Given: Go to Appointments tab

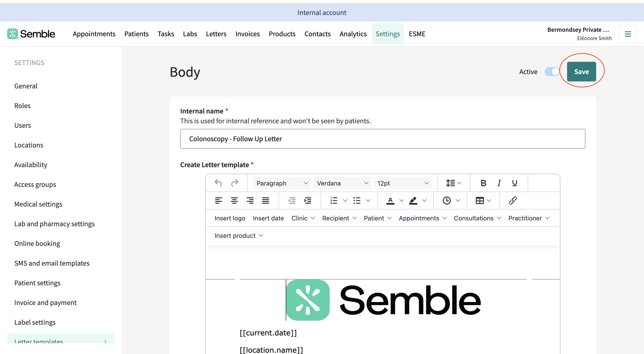Looking at the screenshot, I should tap(94, 34).
